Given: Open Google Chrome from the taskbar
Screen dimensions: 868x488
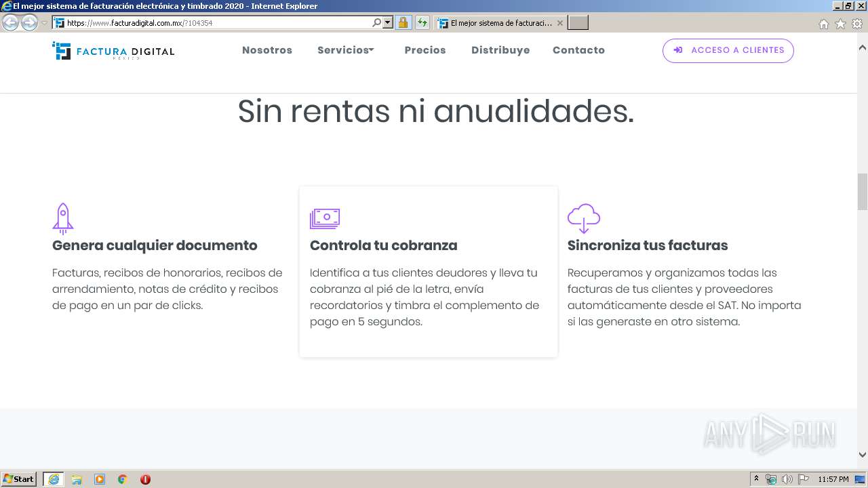Looking at the screenshot, I should [123, 479].
